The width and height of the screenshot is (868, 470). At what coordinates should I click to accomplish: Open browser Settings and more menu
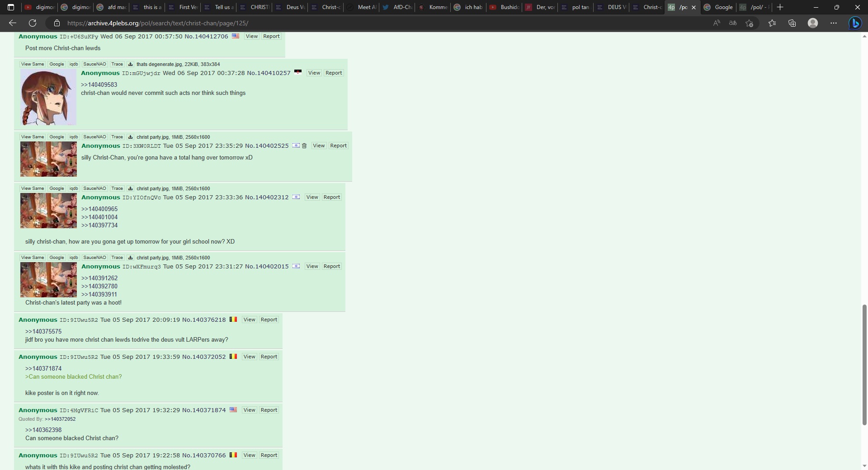coord(834,23)
